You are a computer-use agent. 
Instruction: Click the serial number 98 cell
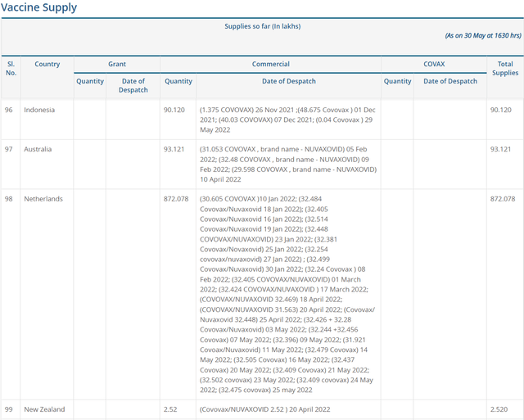[9, 199]
